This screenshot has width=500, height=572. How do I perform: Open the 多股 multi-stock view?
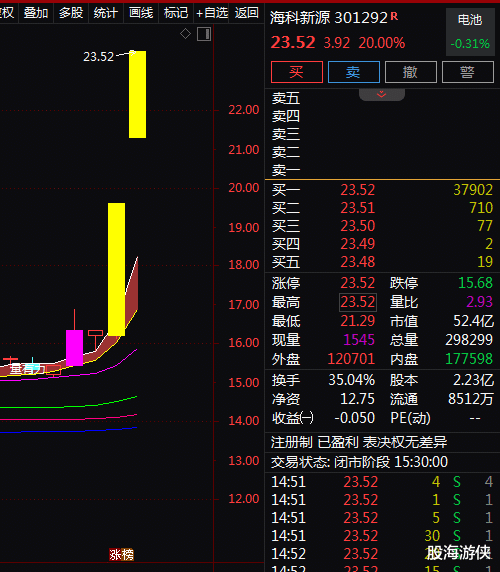pos(71,13)
